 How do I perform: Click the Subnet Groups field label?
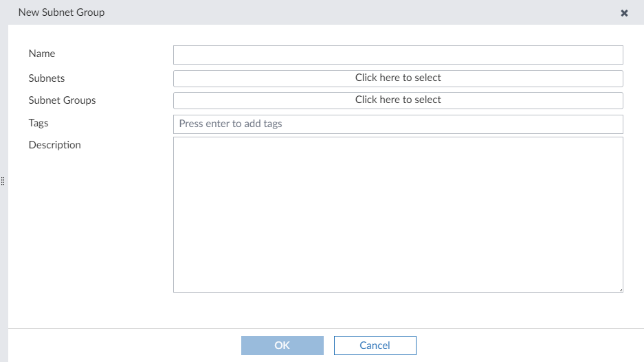click(x=62, y=100)
